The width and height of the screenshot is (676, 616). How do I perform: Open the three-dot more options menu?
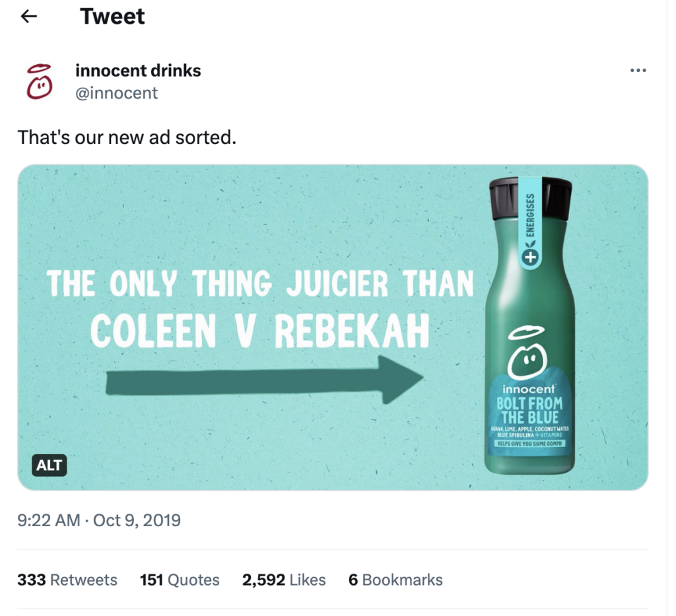click(x=638, y=71)
